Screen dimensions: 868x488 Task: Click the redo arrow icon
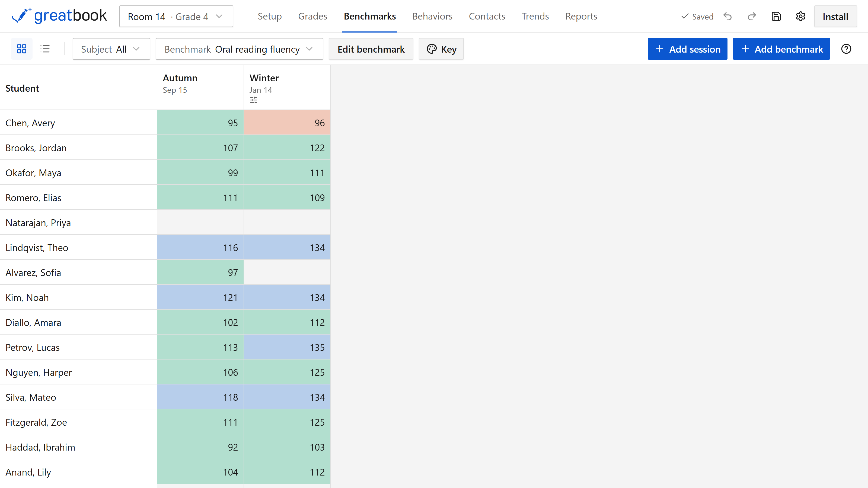[752, 17]
